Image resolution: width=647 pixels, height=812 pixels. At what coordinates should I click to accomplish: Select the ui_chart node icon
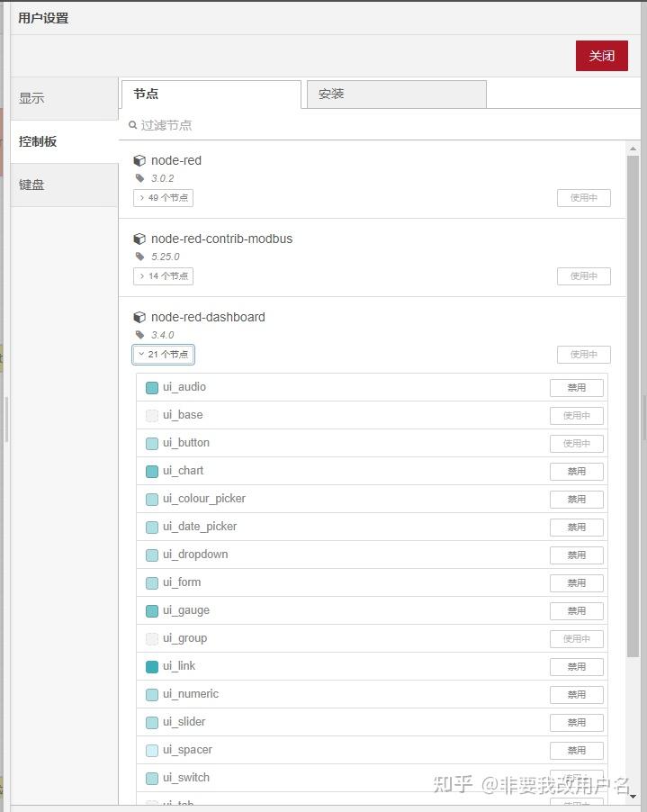coord(151,471)
